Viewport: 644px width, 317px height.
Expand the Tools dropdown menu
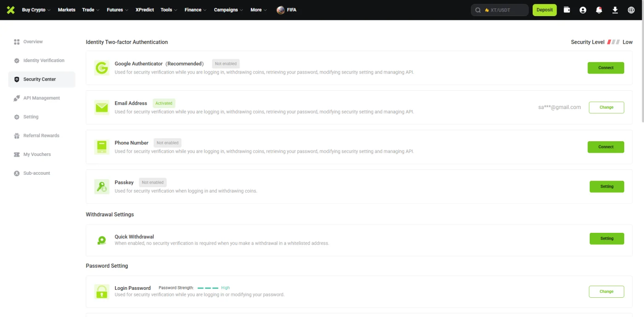[x=169, y=10]
